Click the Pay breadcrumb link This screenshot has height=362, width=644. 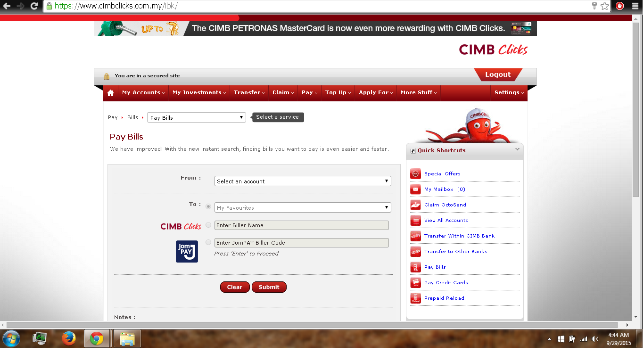pos(113,118)
